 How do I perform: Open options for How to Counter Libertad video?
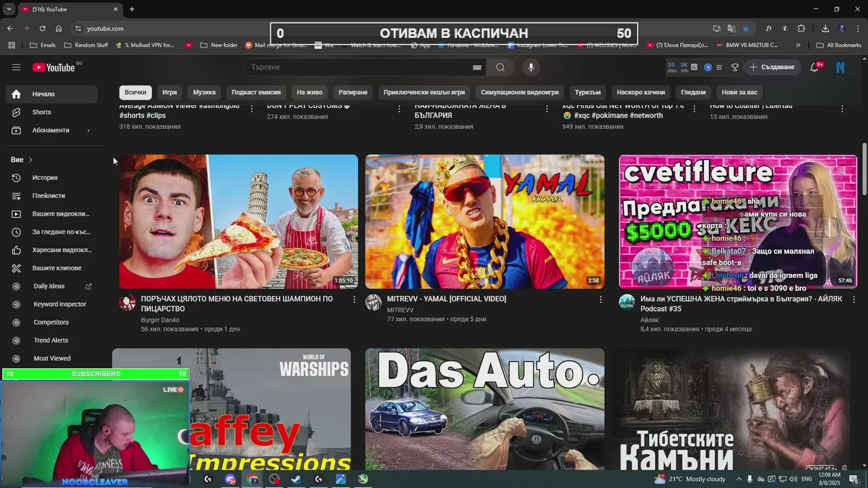point(842,108)
